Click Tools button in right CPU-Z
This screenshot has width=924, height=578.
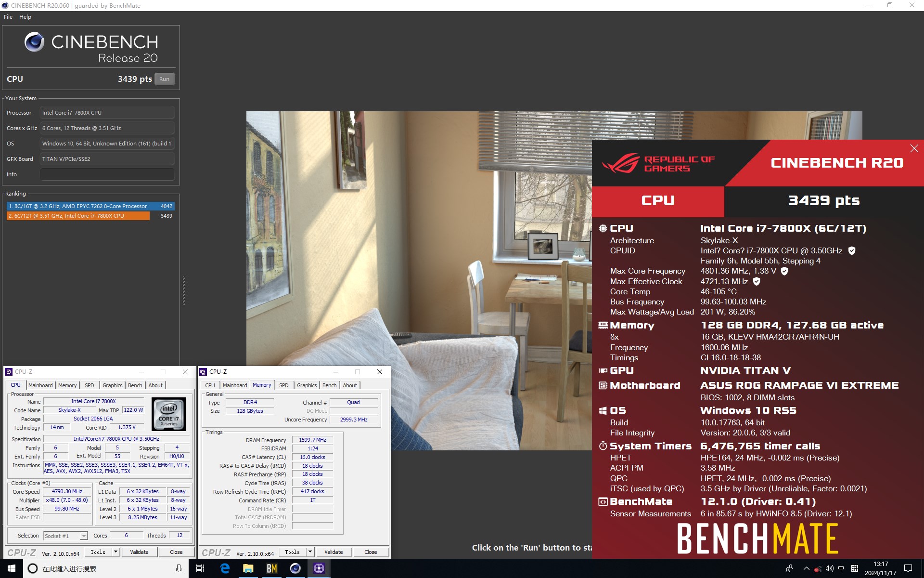click(293, 552)
